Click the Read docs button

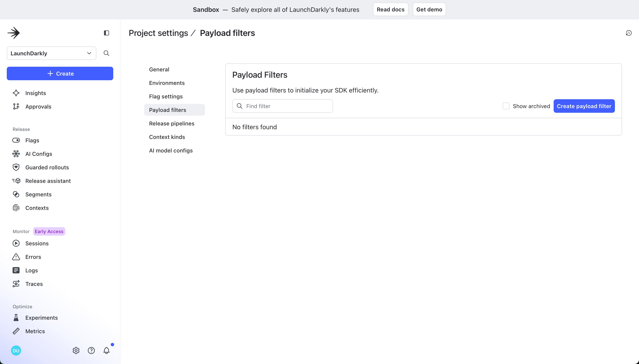point(390,10)
